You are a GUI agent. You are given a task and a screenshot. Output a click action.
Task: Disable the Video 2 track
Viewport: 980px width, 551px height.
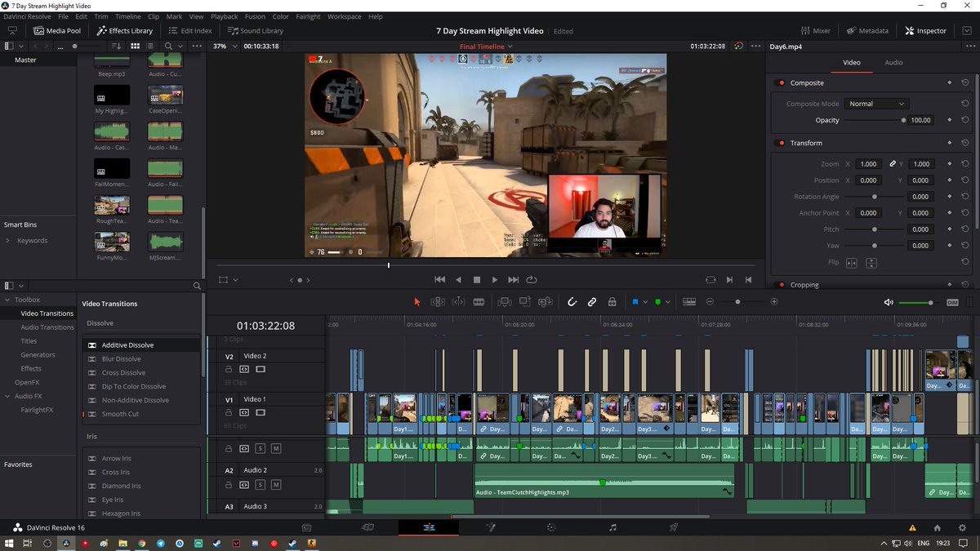[x=261, y=369]
